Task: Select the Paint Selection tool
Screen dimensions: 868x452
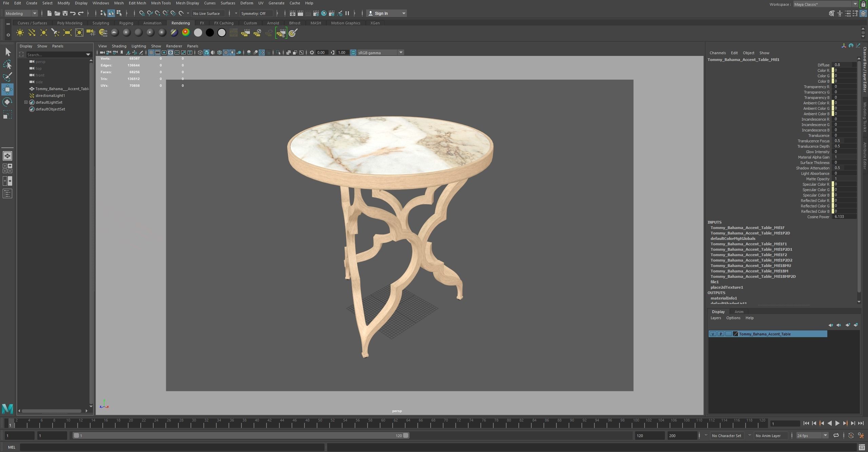Action: (x=7, y=77)
